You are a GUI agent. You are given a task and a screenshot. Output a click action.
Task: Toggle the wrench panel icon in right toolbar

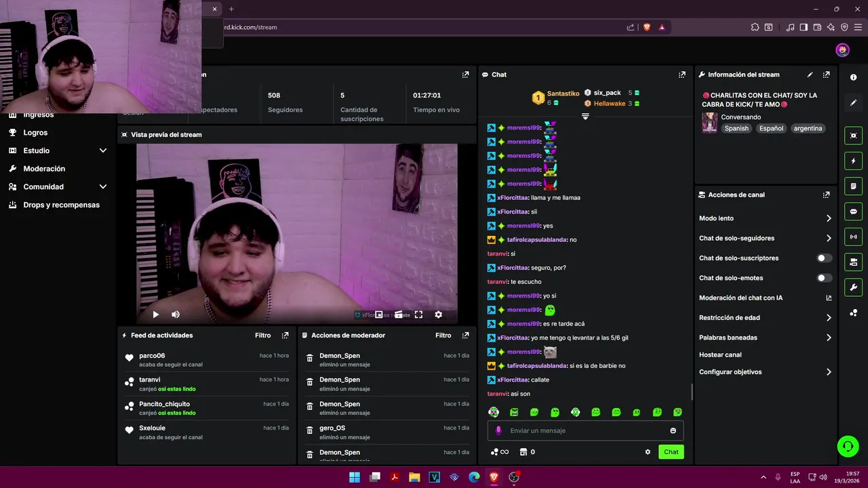(x=853, y=287)
